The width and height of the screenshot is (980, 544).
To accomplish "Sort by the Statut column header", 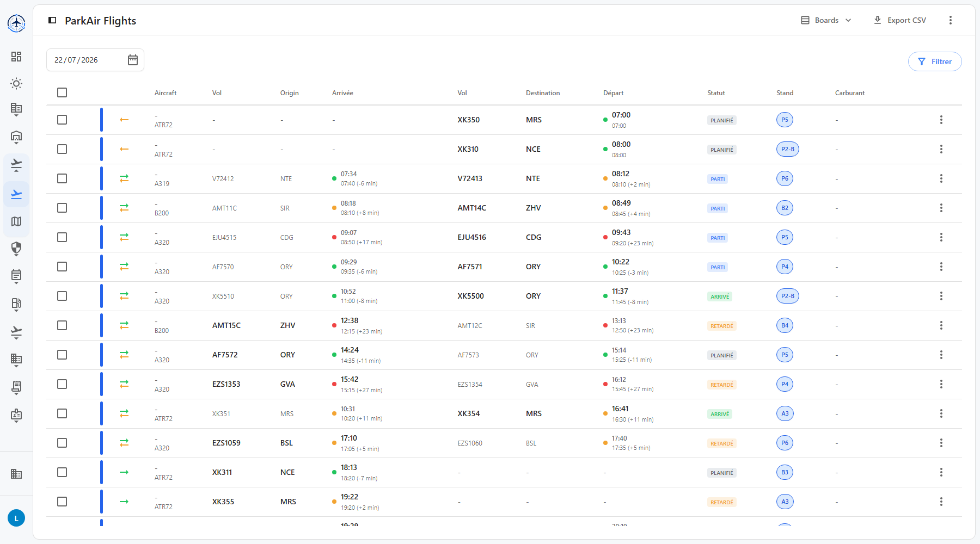I will (716, 93).
